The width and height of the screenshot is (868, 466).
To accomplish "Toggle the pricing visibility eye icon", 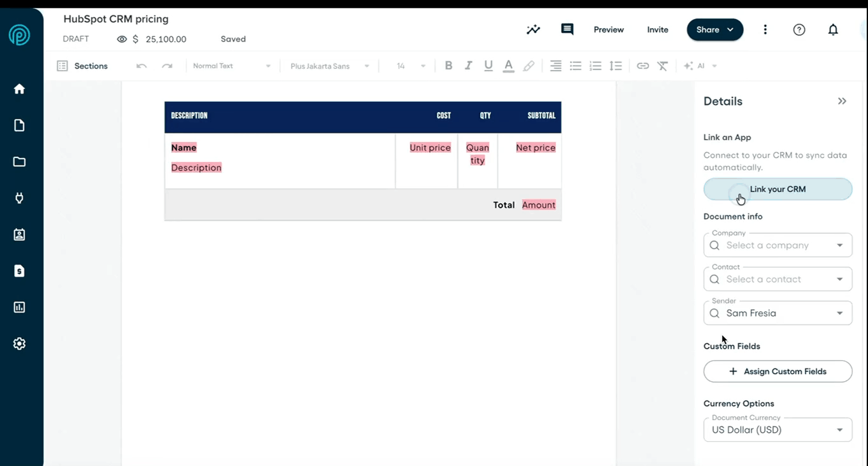I will pos(122,39).
